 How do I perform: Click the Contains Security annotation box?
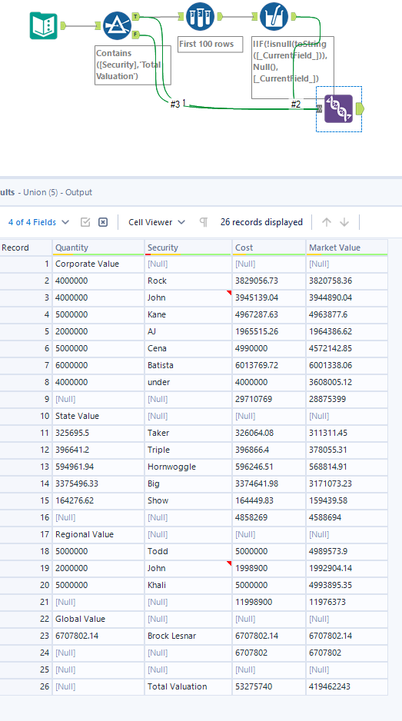click(133, 65)
